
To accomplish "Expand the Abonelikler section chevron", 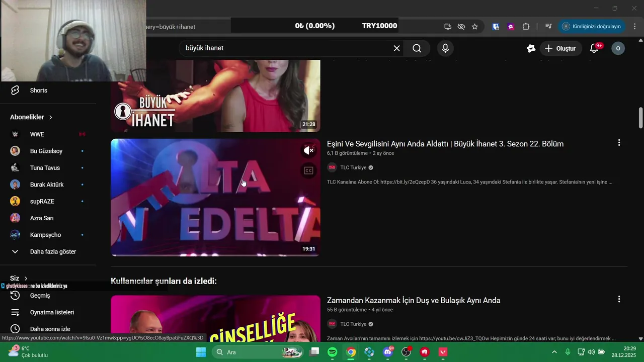I will 51,117.
